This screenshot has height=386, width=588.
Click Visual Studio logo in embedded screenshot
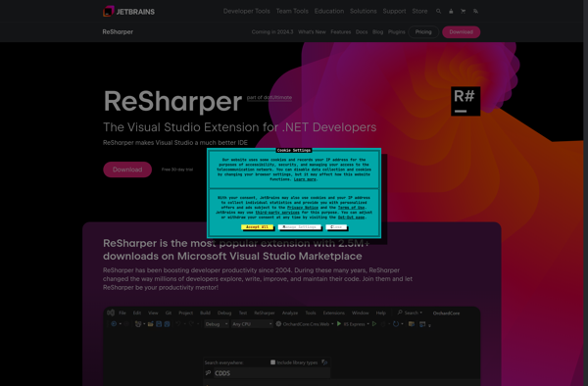tap(111, 313)
